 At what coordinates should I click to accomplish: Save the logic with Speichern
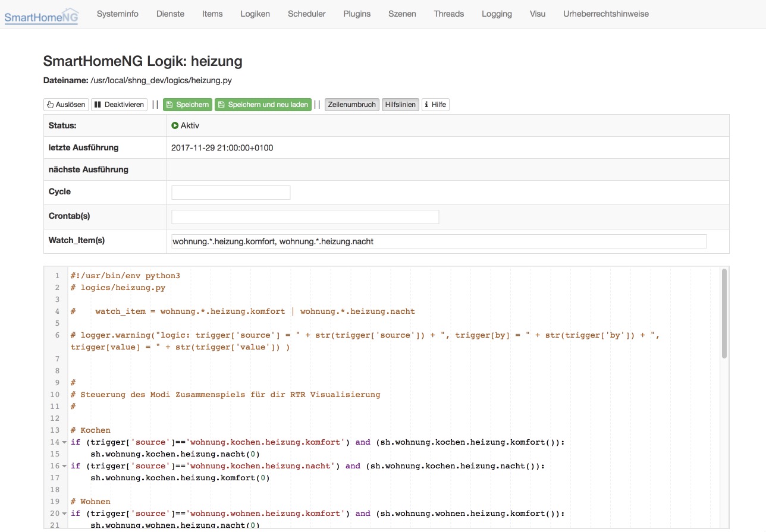click(187, 105)
